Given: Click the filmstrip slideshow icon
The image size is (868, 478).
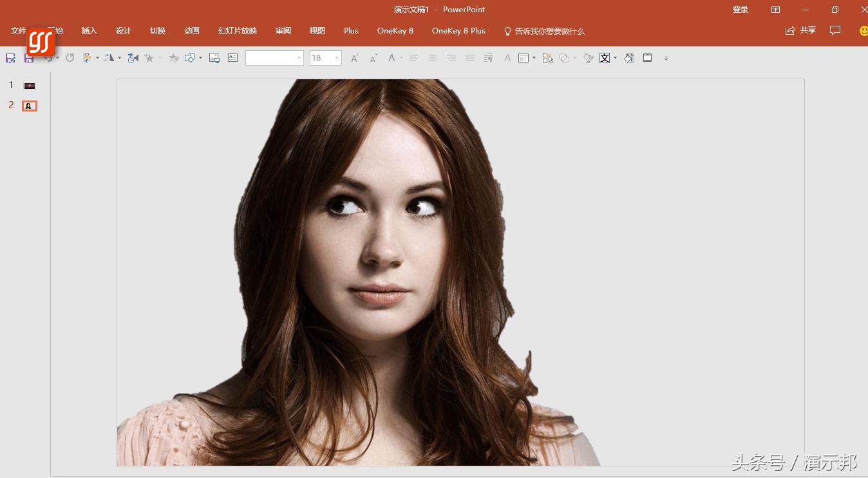Looking at the screenshot, I should pyautogui.click(x=648, y=58).
